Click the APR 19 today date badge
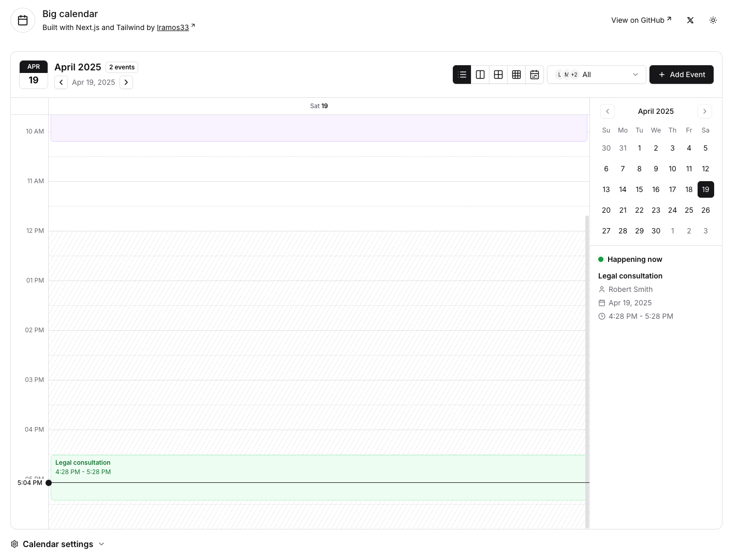Screen dimensions: 739x560 coord(34,75)
